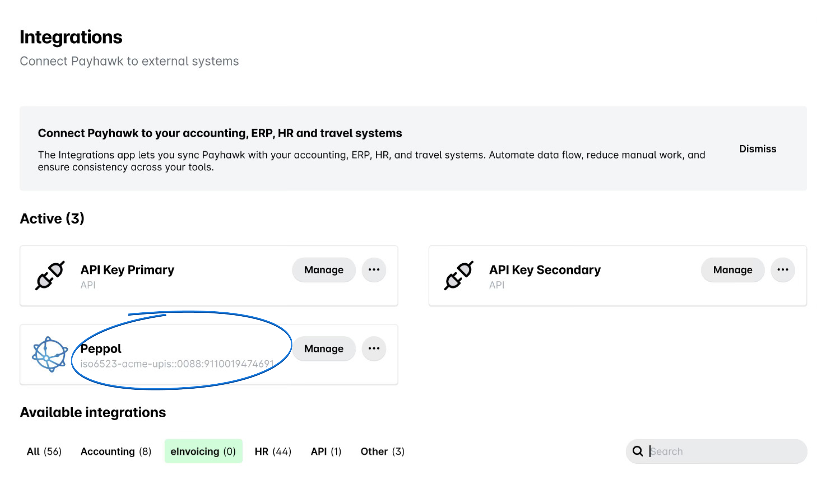Viewport: 820px width, 504px height.
Task: Click the Peppol network globe icon
Action: 49,355
